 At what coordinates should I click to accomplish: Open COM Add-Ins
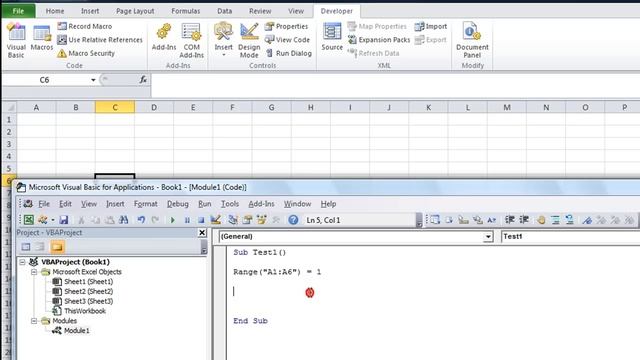point(191,40)
